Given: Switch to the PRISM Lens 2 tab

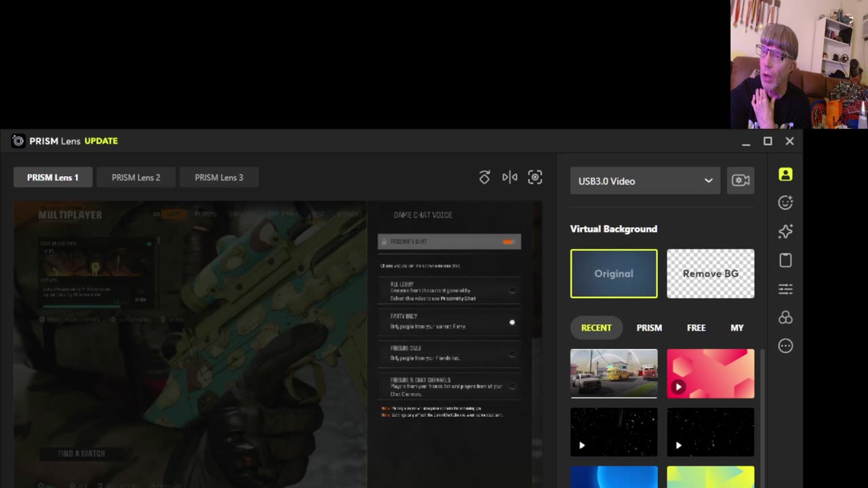Looking at the screenshot, I should pyautogui.click(x=136, y=178).
